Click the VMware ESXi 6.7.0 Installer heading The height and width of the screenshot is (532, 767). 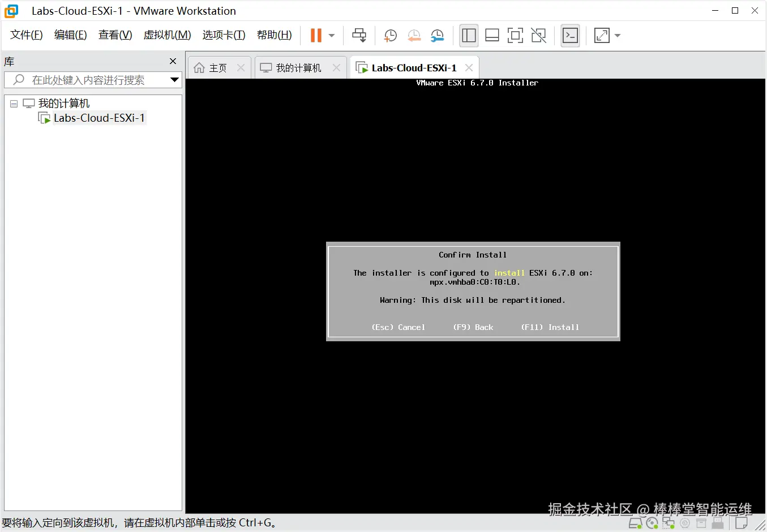[477, 83]
